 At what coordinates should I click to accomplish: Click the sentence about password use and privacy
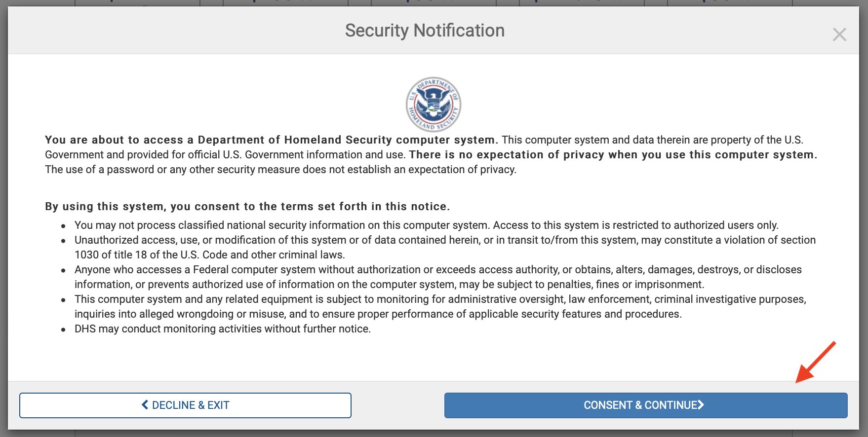280,170
